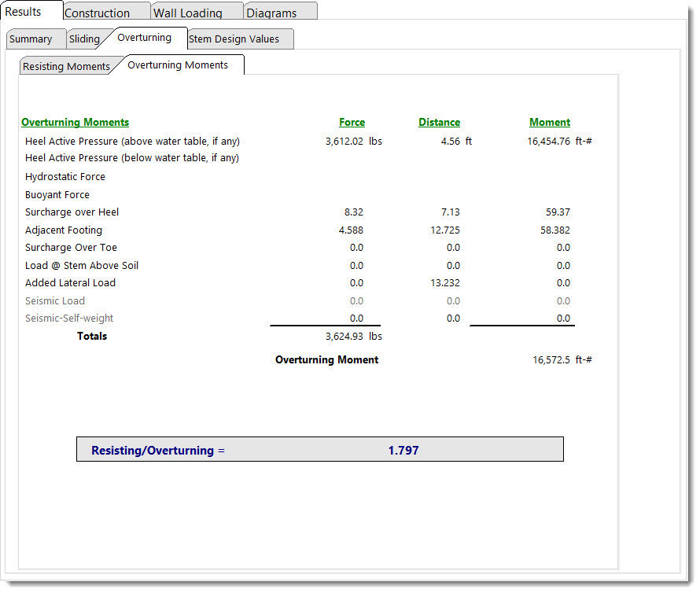
Task: Click the Overturning Moments inner tab
Action: [x=178, y=65]
